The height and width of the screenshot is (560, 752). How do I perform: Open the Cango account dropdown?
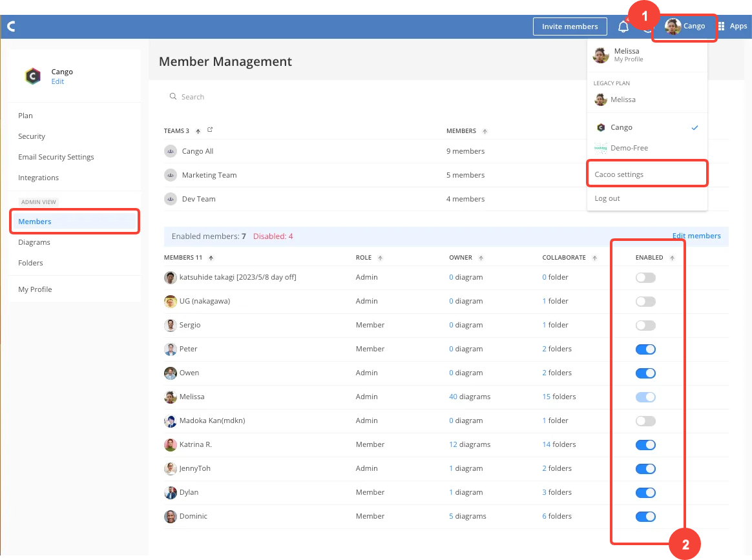pos(684,26)
